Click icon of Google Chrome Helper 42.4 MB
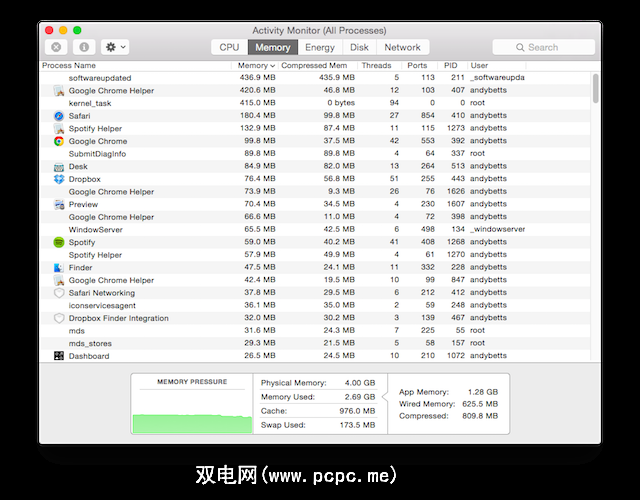Screen dimensions: 640x500 pos(59,280)
